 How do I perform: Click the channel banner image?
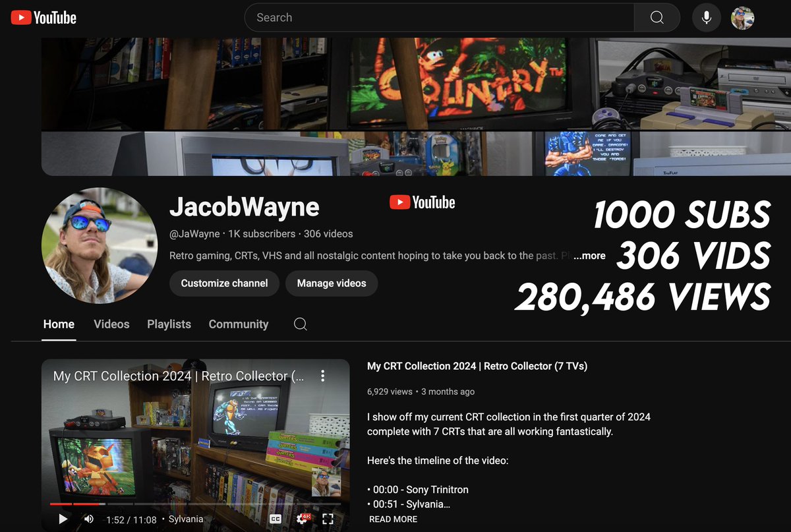[416, 107]
